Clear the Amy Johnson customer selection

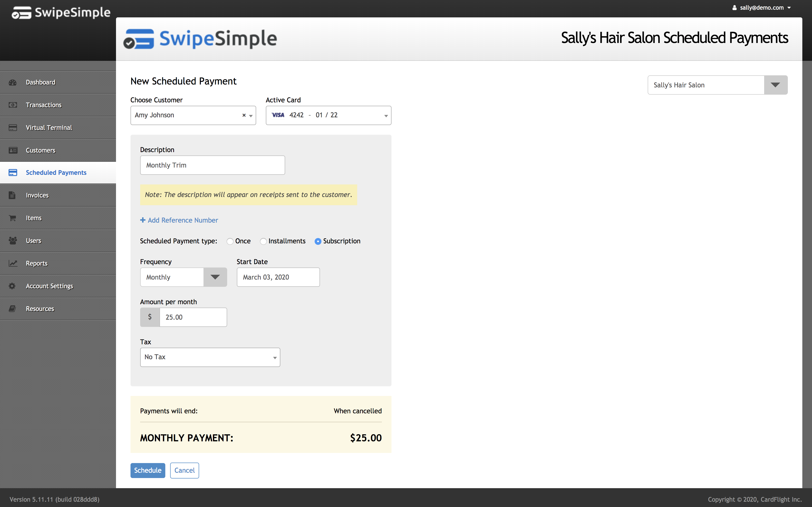(x=243, y=115)
